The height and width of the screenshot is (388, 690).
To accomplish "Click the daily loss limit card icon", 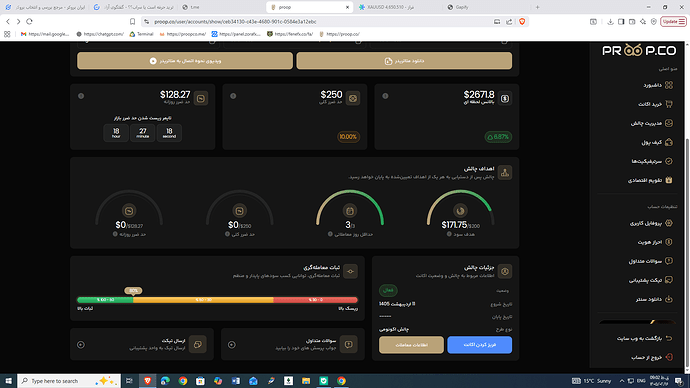I will point(201,99).
